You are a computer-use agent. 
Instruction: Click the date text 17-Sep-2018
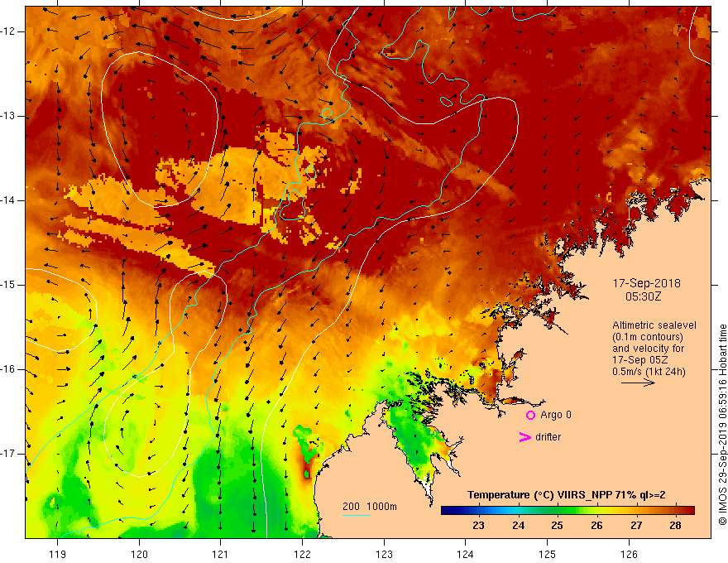pyautogui.click(x=646, y=283)
